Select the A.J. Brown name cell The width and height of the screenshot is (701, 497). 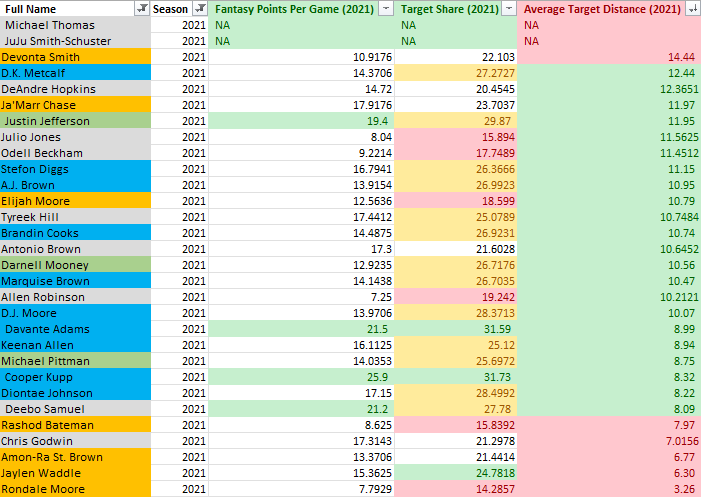coord(75,185)
